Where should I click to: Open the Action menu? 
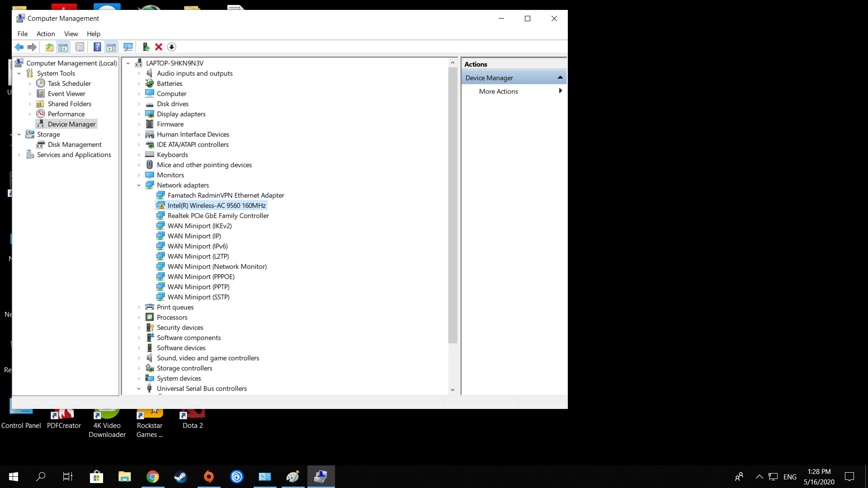pos(46,34)
